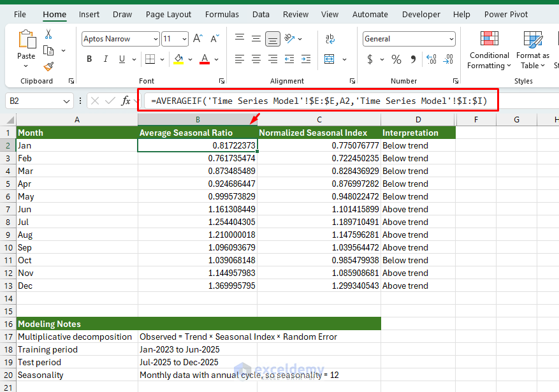This screenshot has width=559, height=392.
Task: Open underline style dropdown arrow
Action: tap(134, 59)
